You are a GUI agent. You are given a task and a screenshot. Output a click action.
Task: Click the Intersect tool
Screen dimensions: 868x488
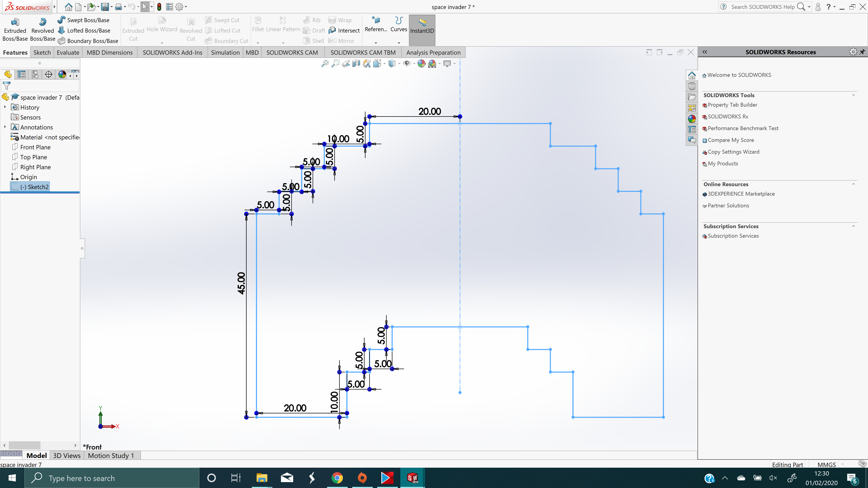coord(344,31)
